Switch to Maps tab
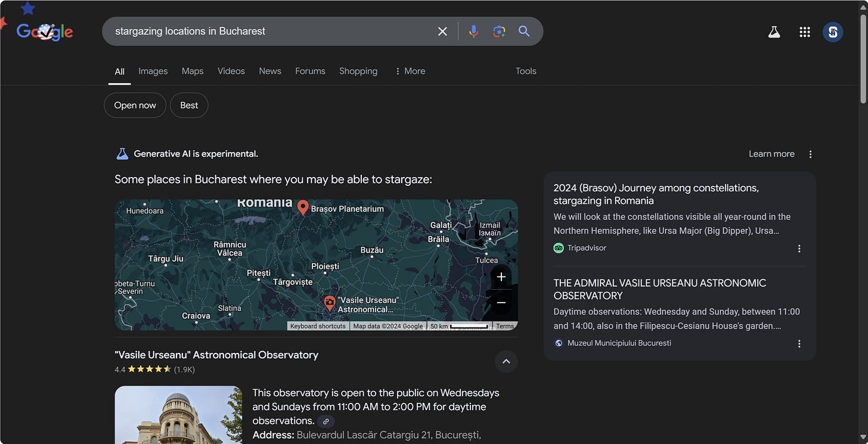Image resolution: width=868 pixels, height=444 pixels. tap(193, 71)
